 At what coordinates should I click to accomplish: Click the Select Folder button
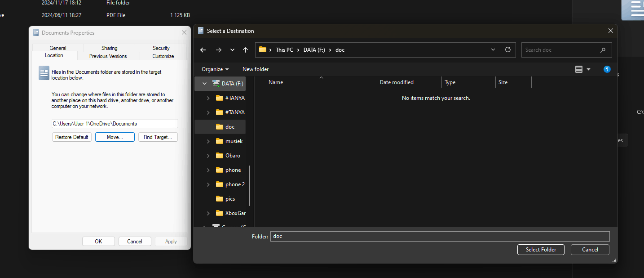(541, 250)
